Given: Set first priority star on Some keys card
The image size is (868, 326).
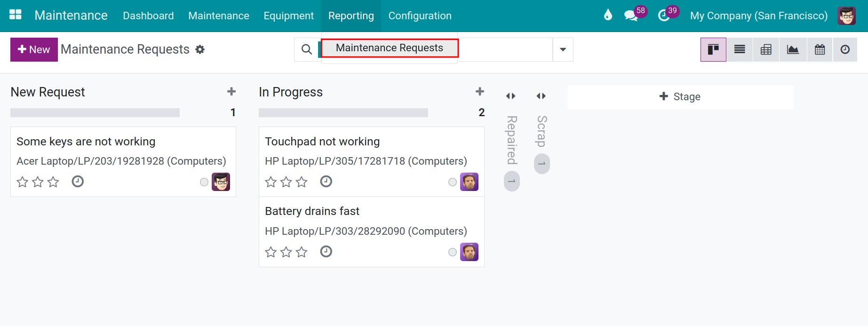Looking at the screenshot, I should point(22,182).
